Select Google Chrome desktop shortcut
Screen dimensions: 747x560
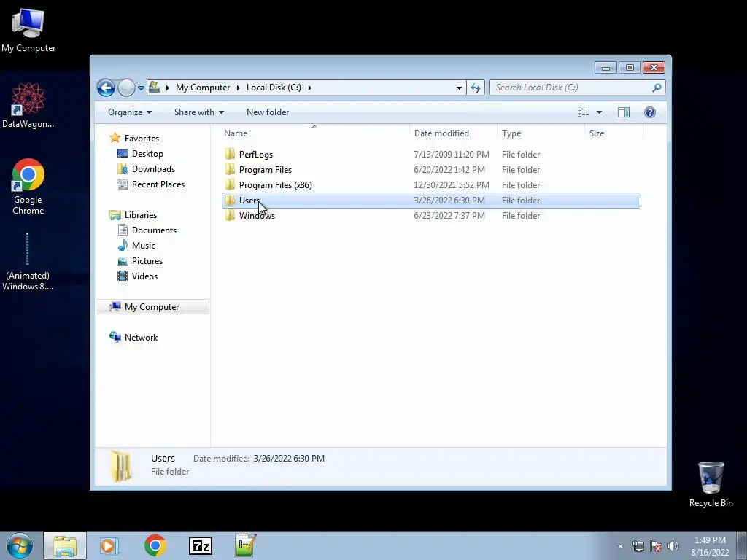coord(28,187)
